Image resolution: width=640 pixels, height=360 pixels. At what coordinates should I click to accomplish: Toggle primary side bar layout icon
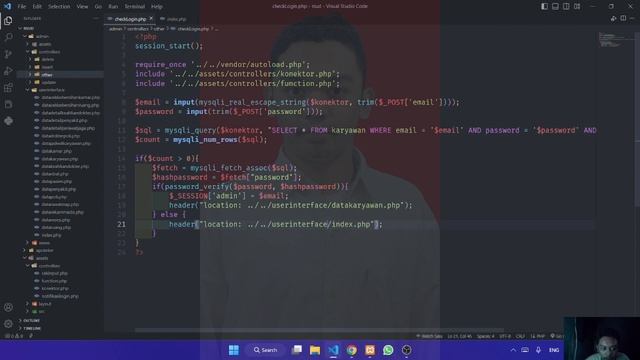tap(544, 6)
